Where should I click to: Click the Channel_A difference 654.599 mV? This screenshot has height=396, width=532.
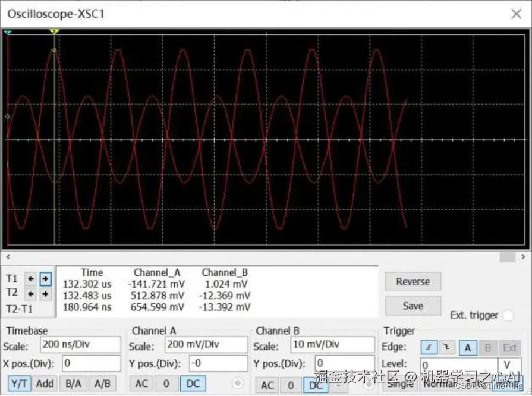pyautogui.click(x=158, y=307)
